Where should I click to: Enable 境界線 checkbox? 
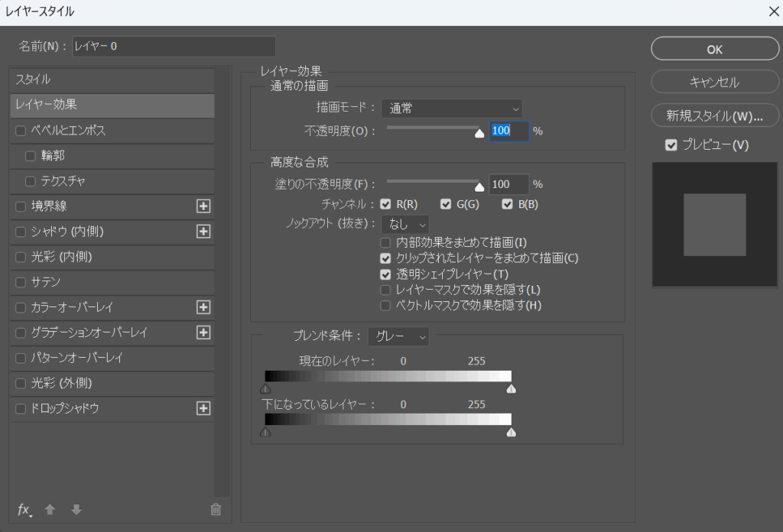(21, 206)
